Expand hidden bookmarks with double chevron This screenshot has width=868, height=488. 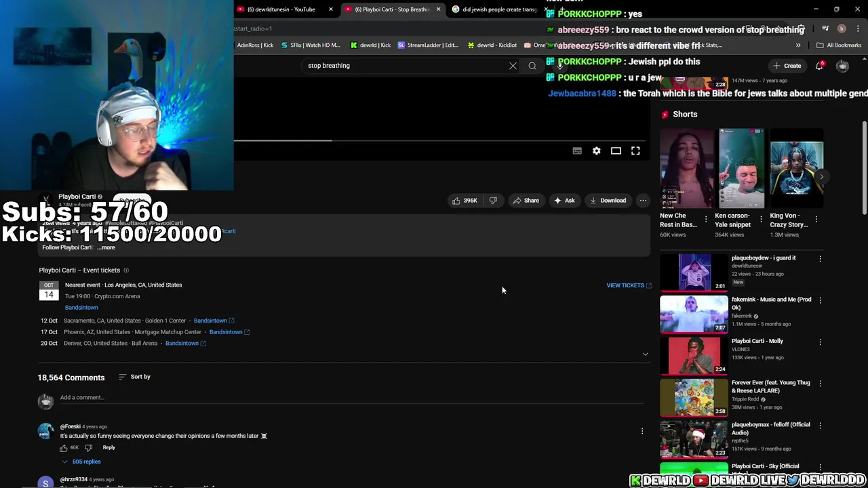point(798,45)
